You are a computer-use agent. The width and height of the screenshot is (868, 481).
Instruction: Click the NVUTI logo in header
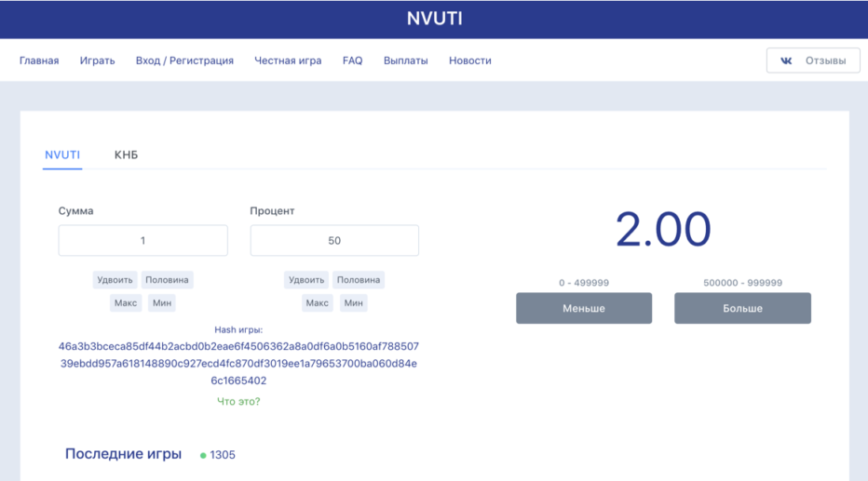coord(435,19)
